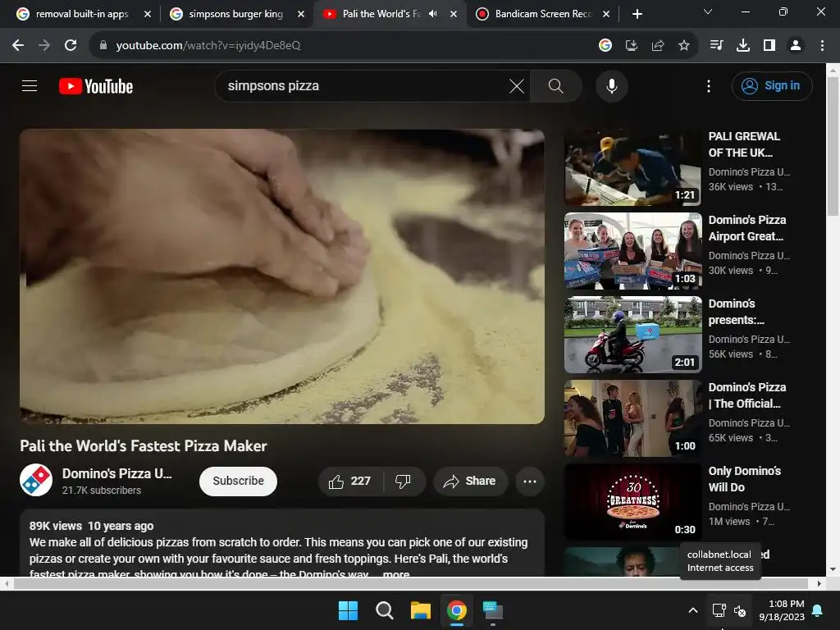The image size is (840, 630).
Task: Click the vertical page scrollbar
Action: [x=833, y=146]
